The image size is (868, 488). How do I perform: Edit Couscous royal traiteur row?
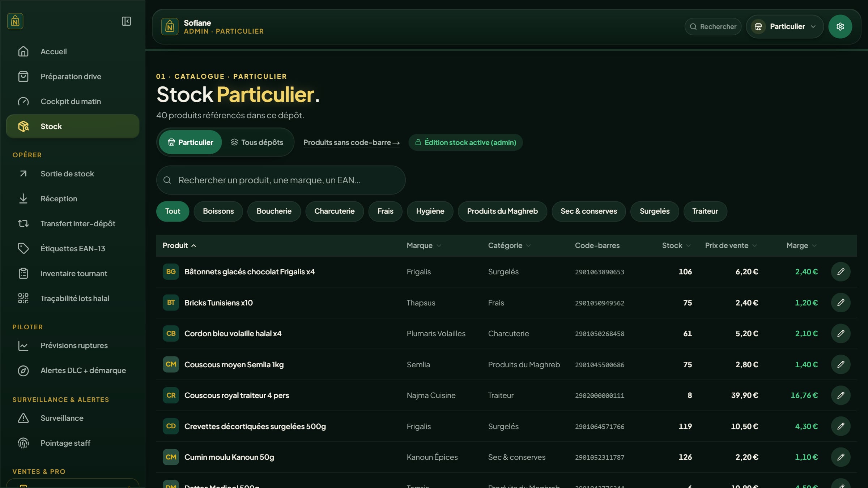[841, 395]
